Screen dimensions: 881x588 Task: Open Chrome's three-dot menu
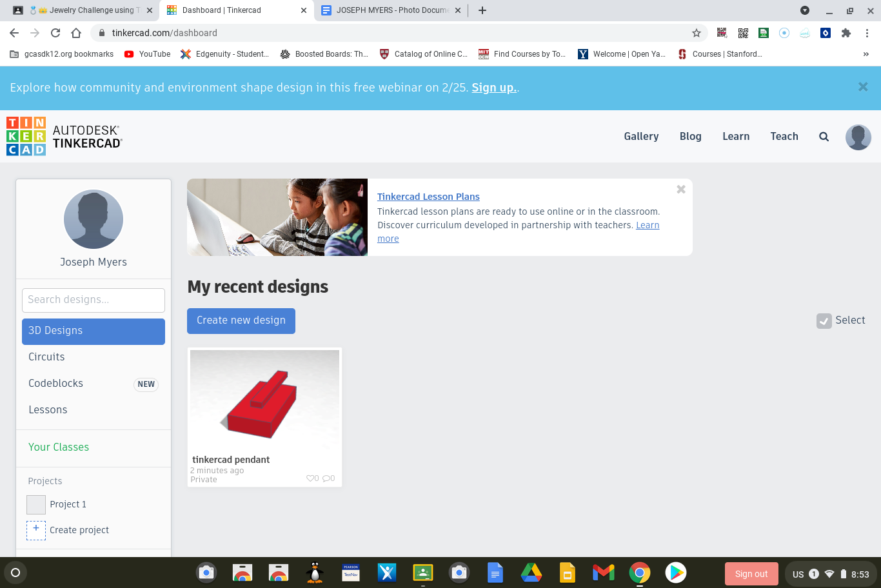(867, 33)
